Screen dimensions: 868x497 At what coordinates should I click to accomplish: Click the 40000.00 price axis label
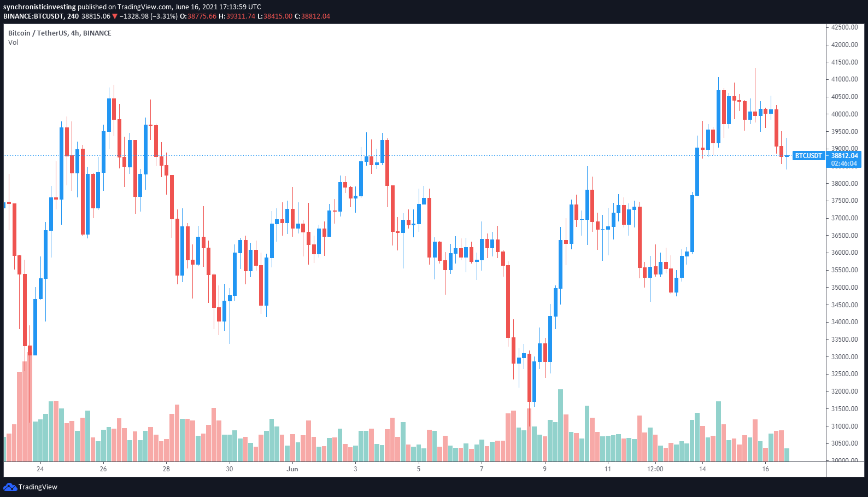click(844, 114)
